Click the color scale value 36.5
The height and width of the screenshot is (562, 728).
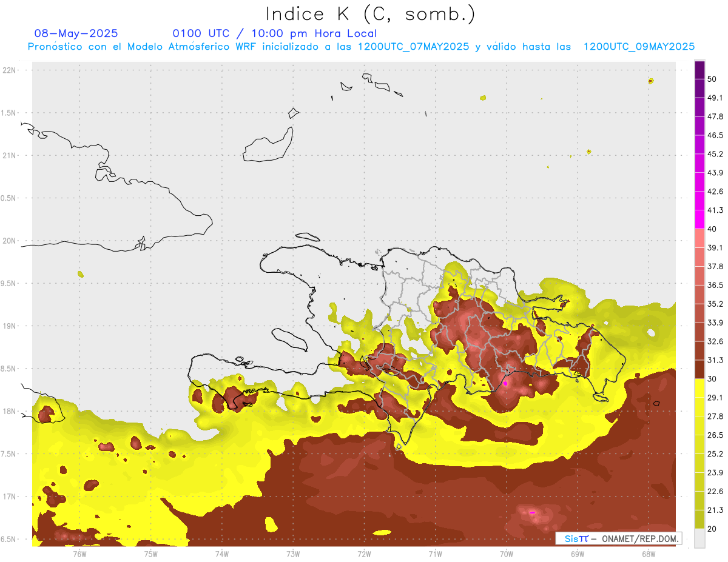point(715,285)
